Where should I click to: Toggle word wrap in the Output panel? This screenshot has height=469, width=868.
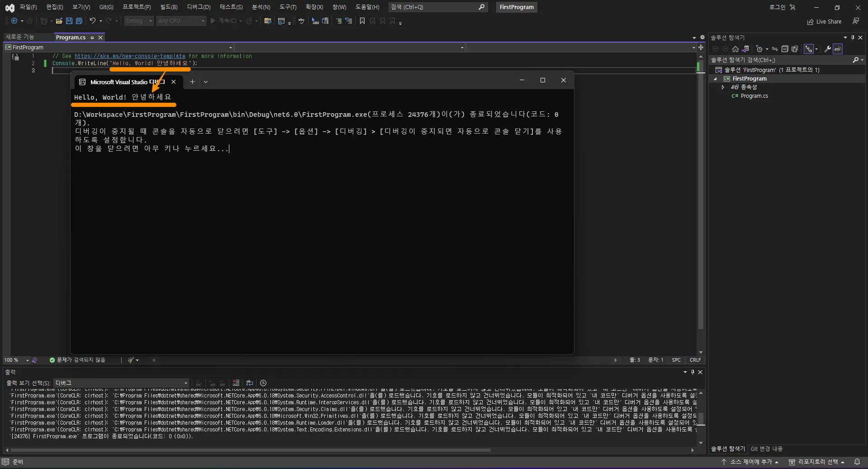(x=250, y=383)
